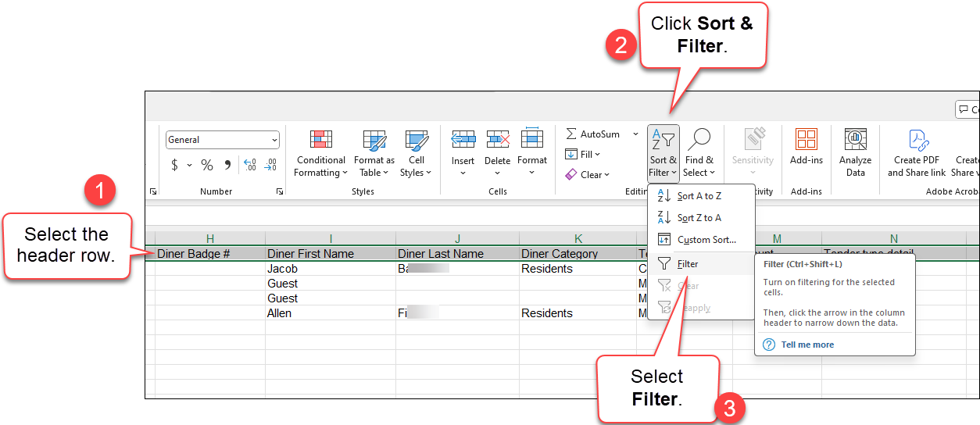Screen dimensions: 980x425
Task: Apply accounting dollar number format
Action: 174,165
